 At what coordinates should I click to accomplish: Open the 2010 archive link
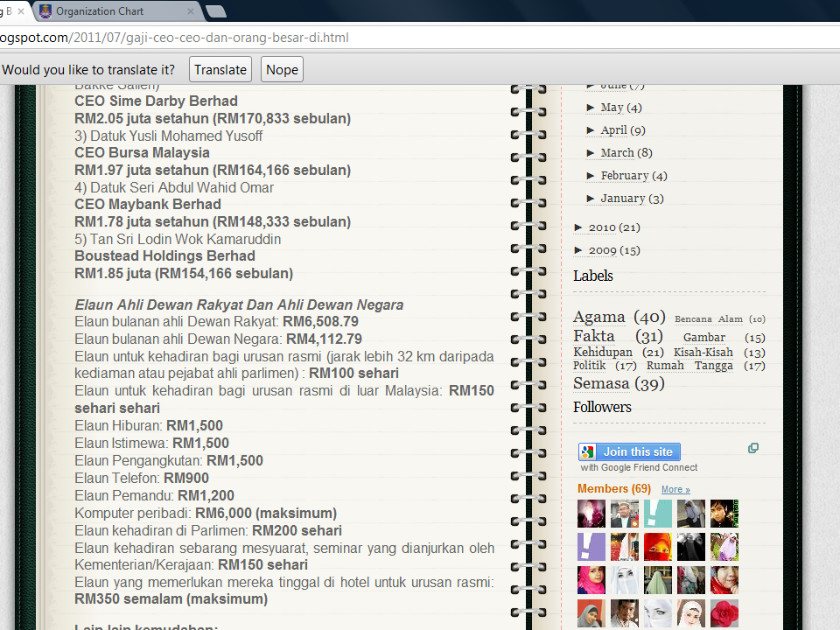(602, 227)
